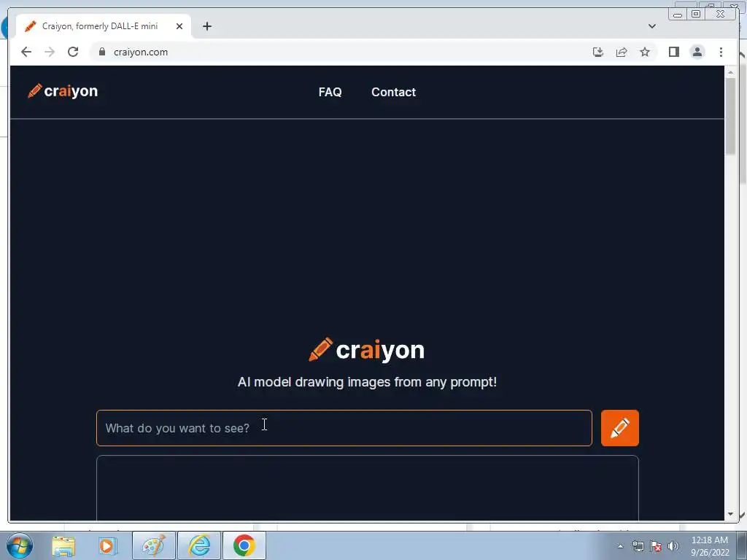
Task: Share this page using the share icon
Action: tap(622, 52)
